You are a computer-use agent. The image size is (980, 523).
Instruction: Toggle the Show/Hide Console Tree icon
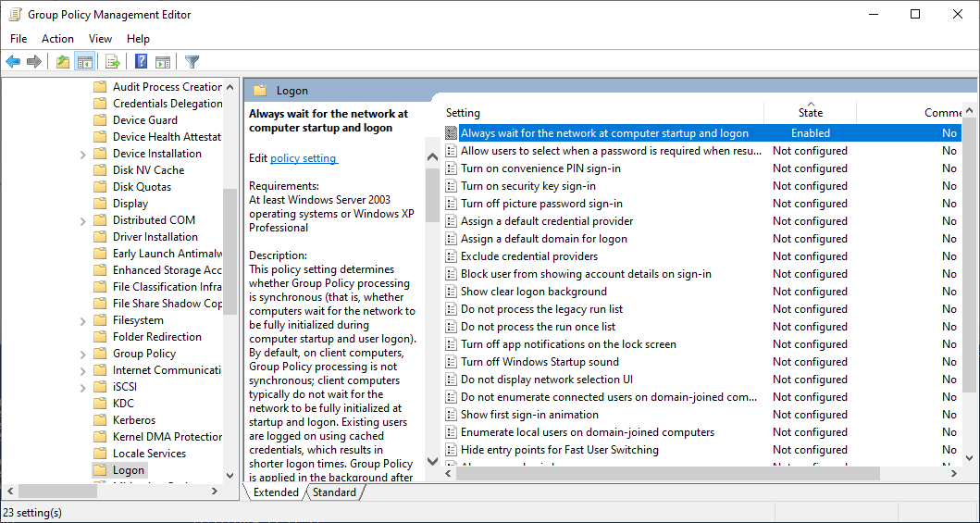[x=85, y=62]
